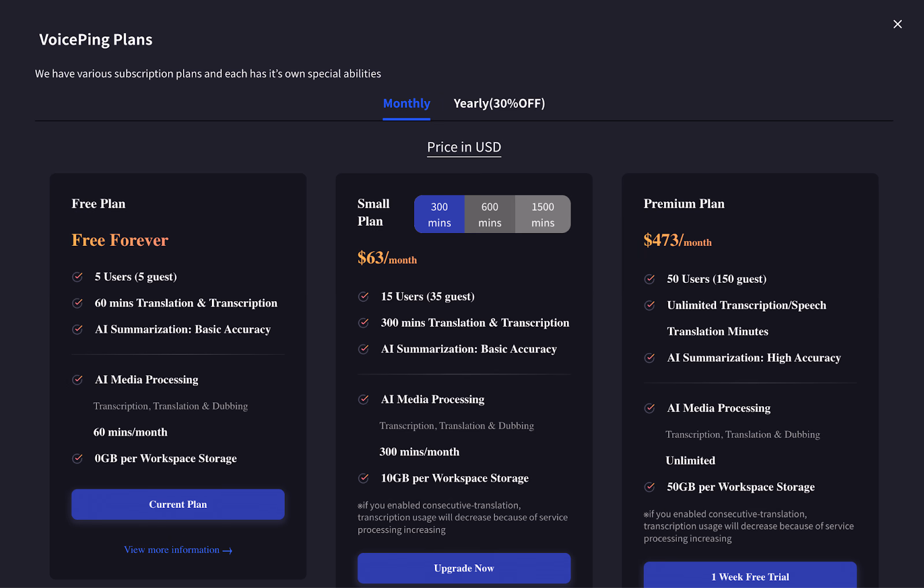Click checkmark beside Small Plan AI Summarization

click(364, 349)
